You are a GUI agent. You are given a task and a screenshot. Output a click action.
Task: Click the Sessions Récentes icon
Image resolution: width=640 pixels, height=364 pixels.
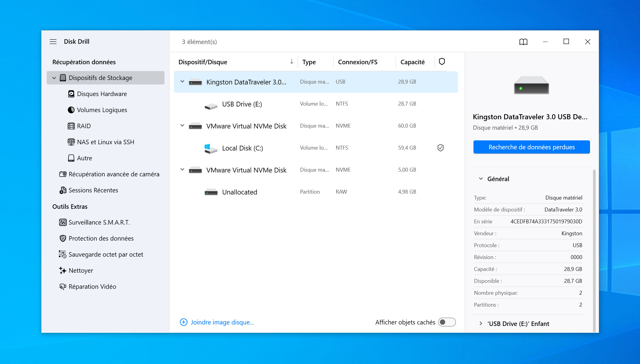[63, 190]
